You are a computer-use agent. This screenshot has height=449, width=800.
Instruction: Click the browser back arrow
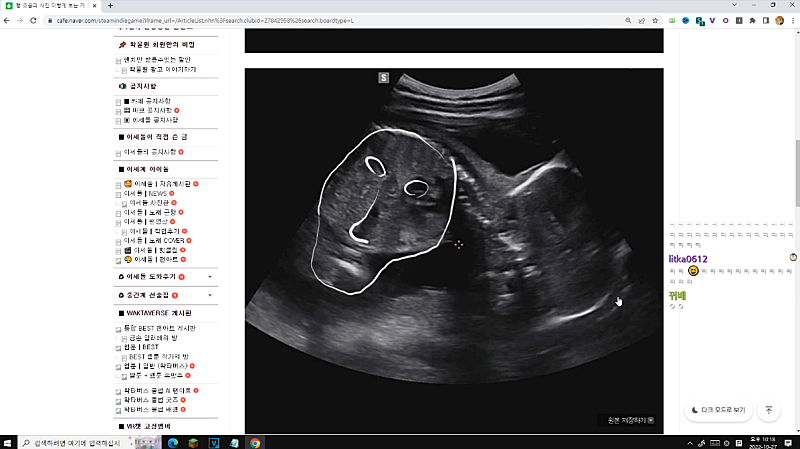click(x=8, y=20)
